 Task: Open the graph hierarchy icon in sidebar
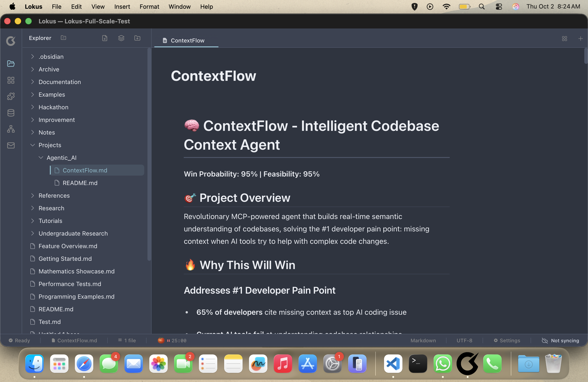click(x=11, y=129)
